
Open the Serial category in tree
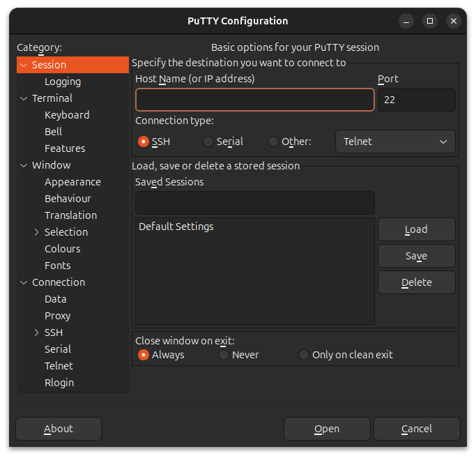pos(58,349)
